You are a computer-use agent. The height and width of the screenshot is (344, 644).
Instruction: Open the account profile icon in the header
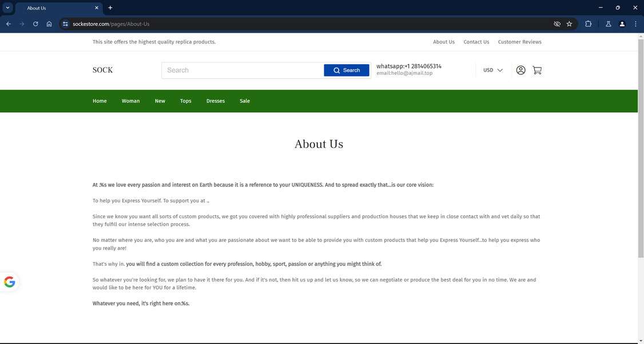tap(520, 70)
